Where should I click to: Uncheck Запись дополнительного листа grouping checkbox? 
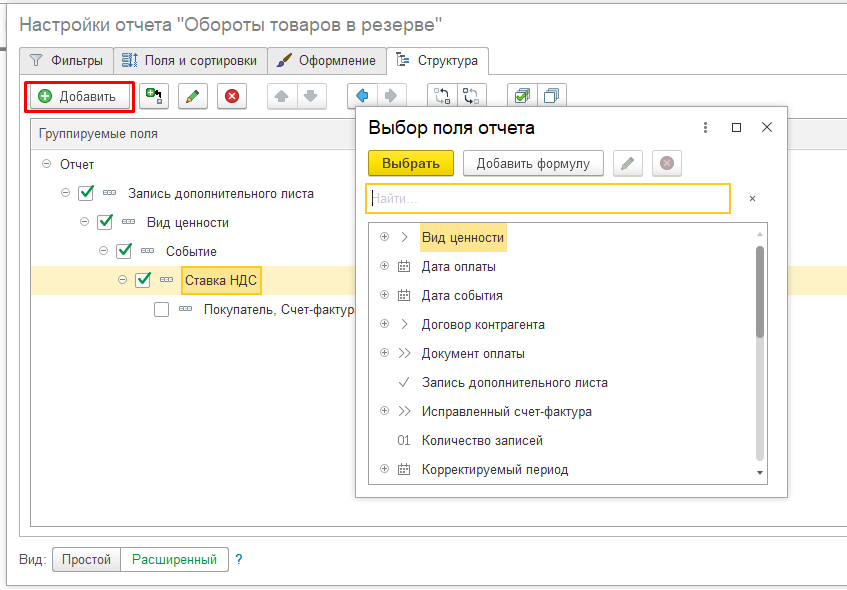point(86,193)
